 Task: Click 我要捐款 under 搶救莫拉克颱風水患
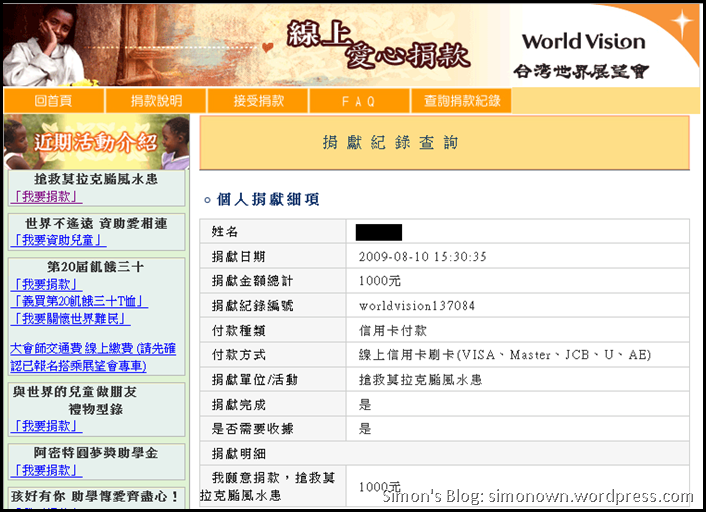click(x=46, y=196)
